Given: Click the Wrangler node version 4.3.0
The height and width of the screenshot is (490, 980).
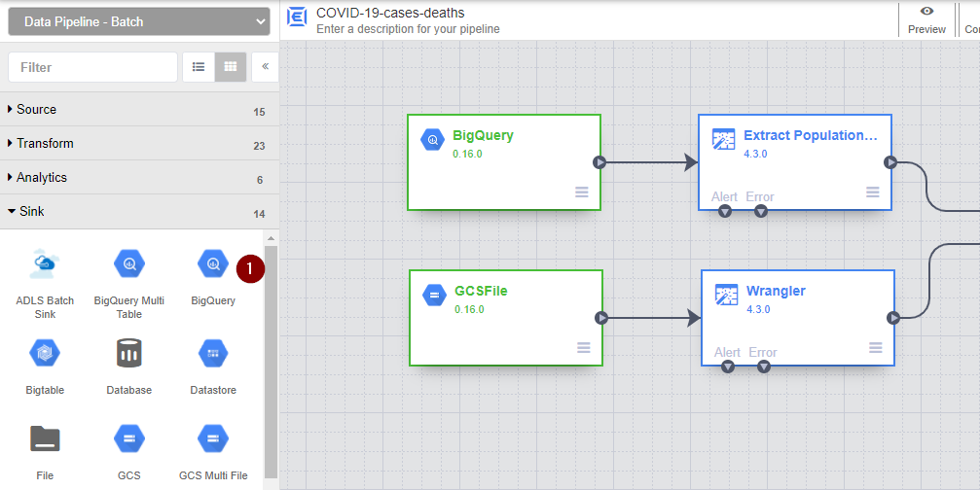Looking at the screenshot, I should tap(758, 309).
